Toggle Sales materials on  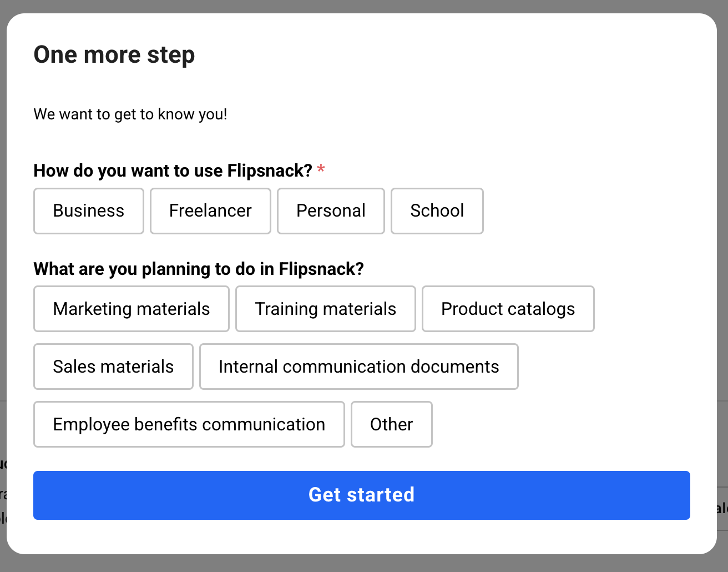tap(113, 367)
